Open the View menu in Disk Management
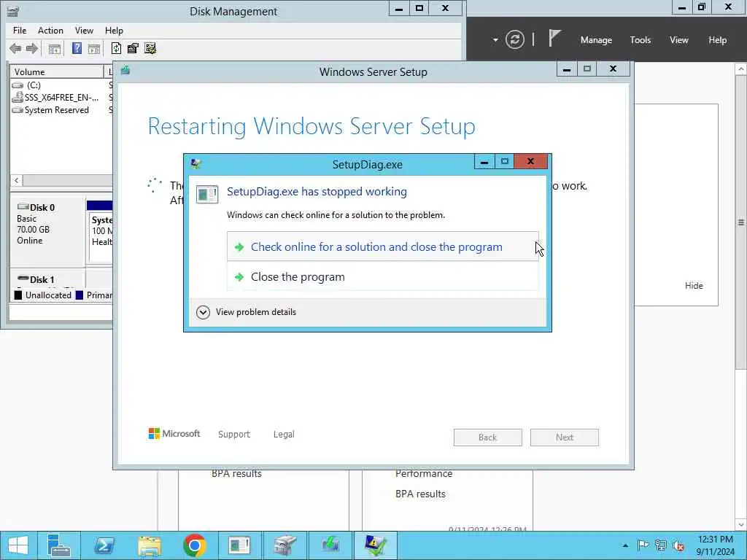747x560 pixels. click(x=84, y=31)
